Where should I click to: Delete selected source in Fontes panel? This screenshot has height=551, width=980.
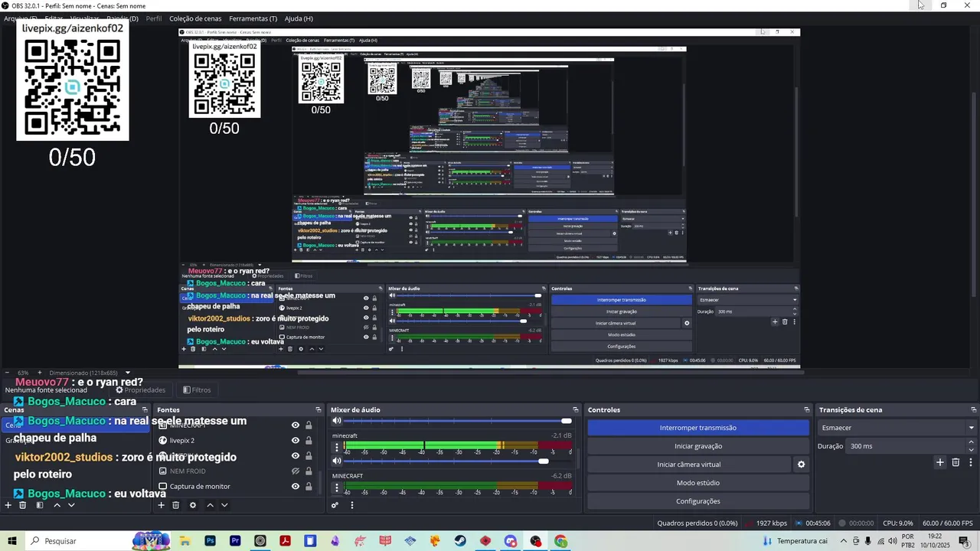(x=176, y=505)
